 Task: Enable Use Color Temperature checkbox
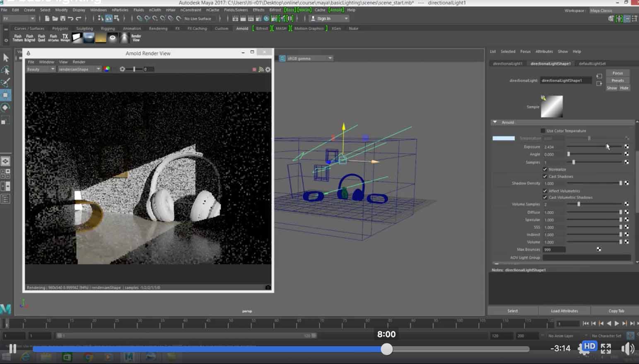click(543, 131)
